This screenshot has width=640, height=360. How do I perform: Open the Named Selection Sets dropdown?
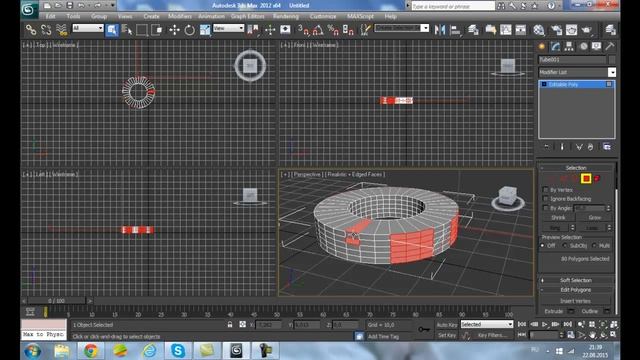(402, 28)
